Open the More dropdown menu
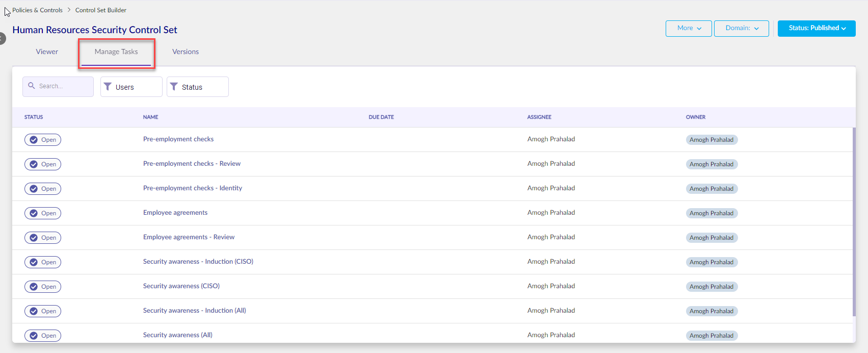Screen dimensions: 868x353 689,29
